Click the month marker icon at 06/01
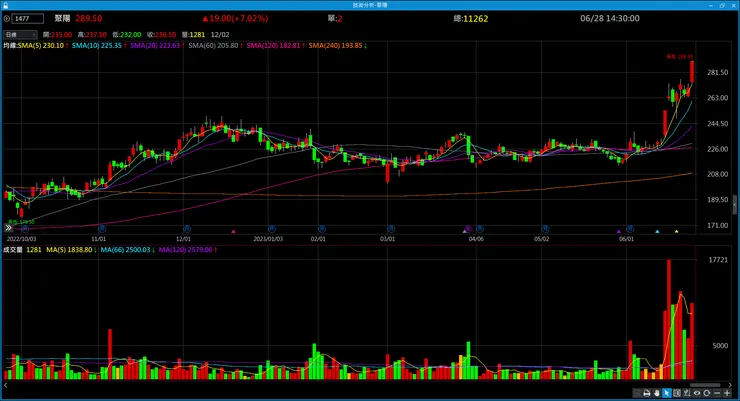Image resolution: width=740 pixels, height=401 pixels. pos(630,229)
